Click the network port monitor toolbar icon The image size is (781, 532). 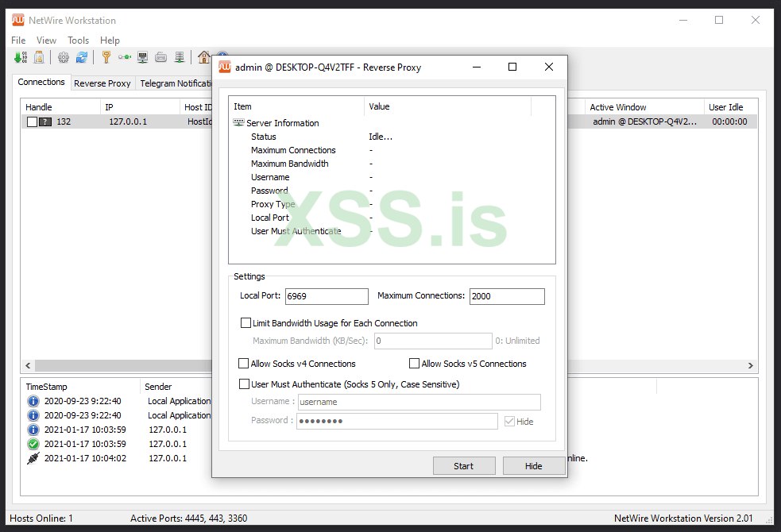tap(143, 58)
